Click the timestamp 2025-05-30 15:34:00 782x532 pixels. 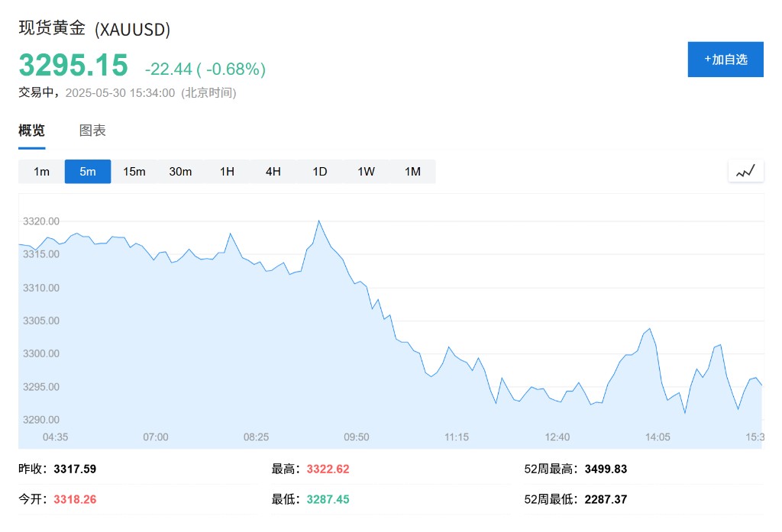[120, 93]
